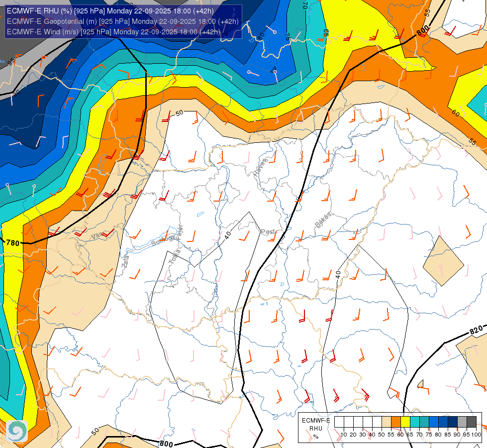
Task: Click the 80 humidity contour label
Action: pyautogui.click(x=261, y=35)
